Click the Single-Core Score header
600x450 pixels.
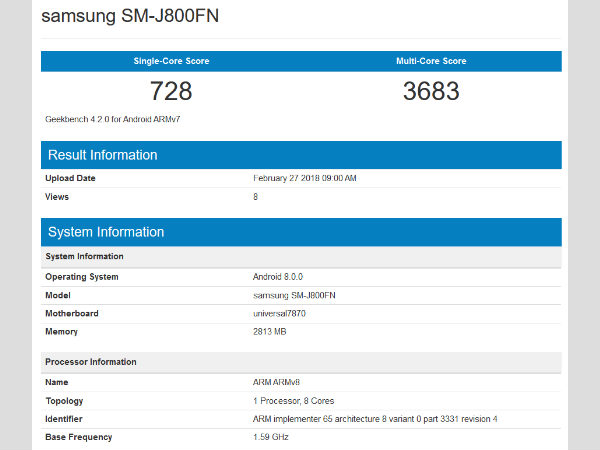click(171, 61)
